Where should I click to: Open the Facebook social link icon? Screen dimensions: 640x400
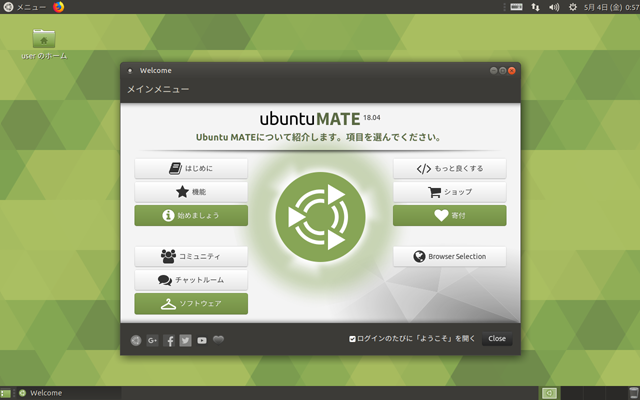pos(169,340)
